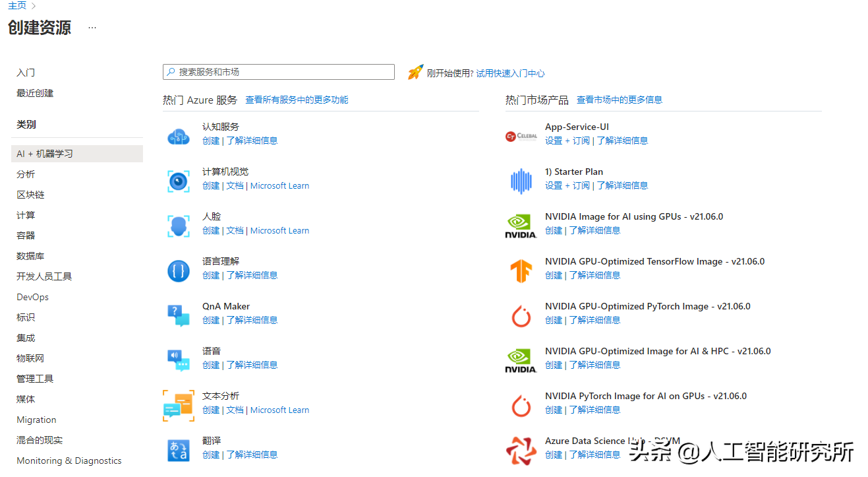Open 了解详细信息 for NVIDIA GPU-Optimized PyTorch Image
868x477 pixels.
point(595,320)
